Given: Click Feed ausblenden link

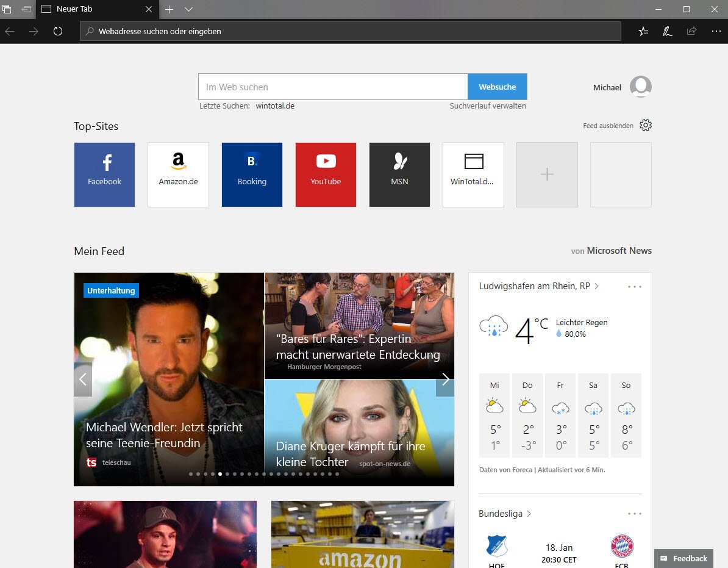Looking at the screenshot, I should click(x=608, y=126).
